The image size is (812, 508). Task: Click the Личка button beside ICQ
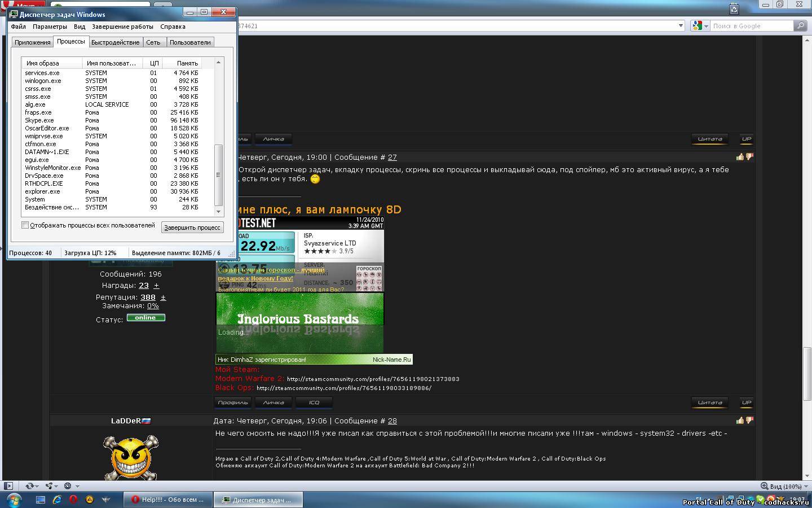[x=273, y=402]
